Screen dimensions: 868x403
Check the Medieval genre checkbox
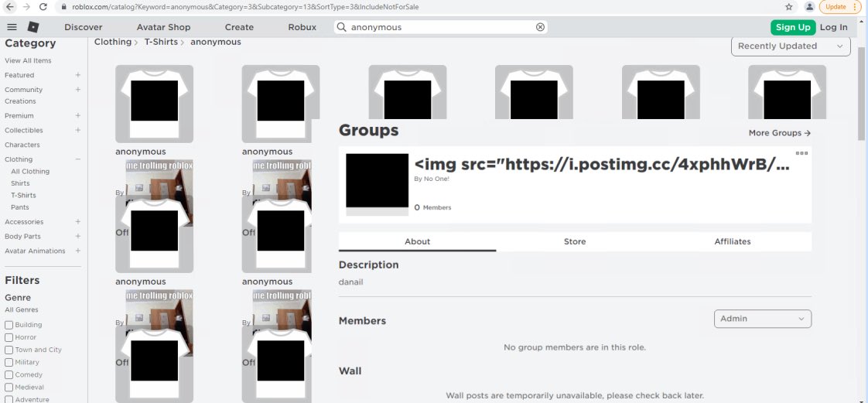click(9, 388)
